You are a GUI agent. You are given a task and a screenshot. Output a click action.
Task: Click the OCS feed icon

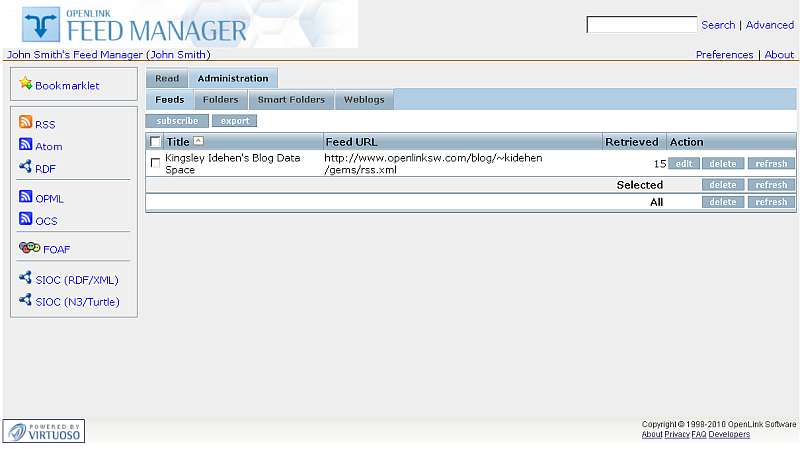pyautogui.click(x=26, y=220)
